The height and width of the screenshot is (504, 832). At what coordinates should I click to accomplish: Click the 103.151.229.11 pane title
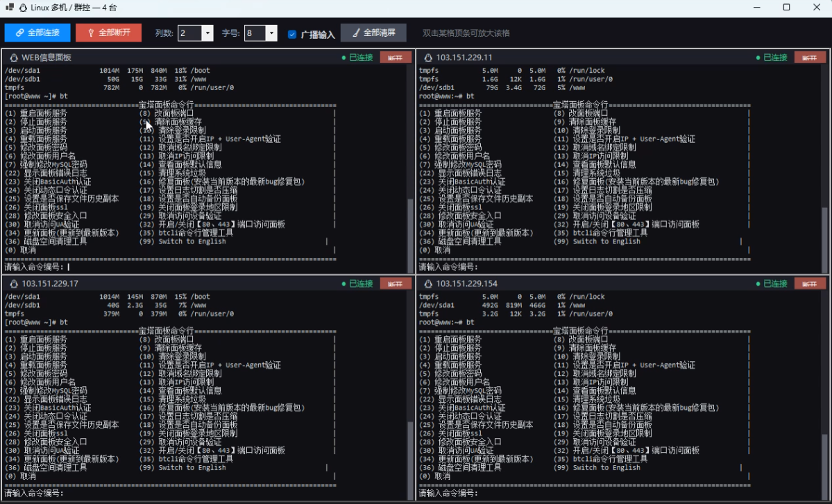(464, 58)
